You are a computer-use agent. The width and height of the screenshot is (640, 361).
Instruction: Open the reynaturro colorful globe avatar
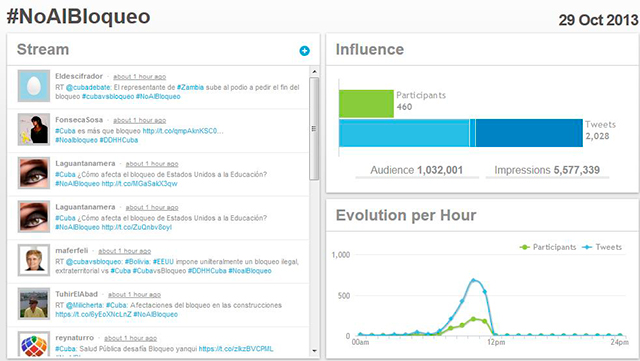tap(34, 345)
